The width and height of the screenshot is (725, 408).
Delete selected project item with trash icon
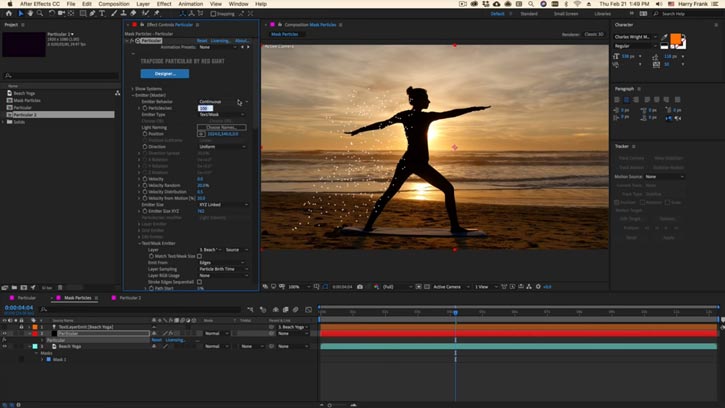tap(60, 288)
